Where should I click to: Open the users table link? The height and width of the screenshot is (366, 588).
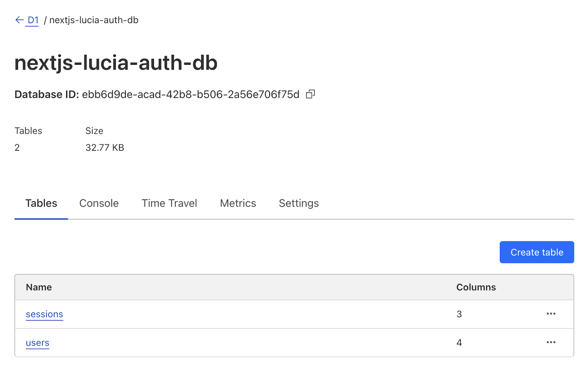click(37, 343)
